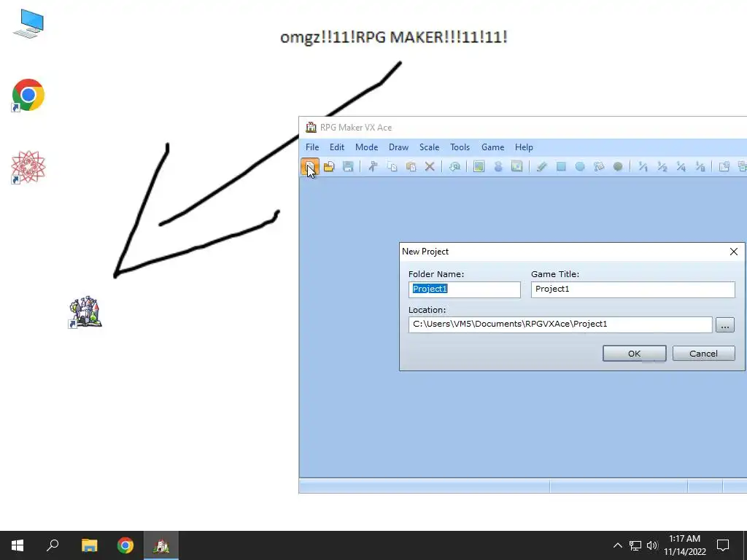
Task: Click the Undo toolbar icon
Action: [x=454, y=166]
